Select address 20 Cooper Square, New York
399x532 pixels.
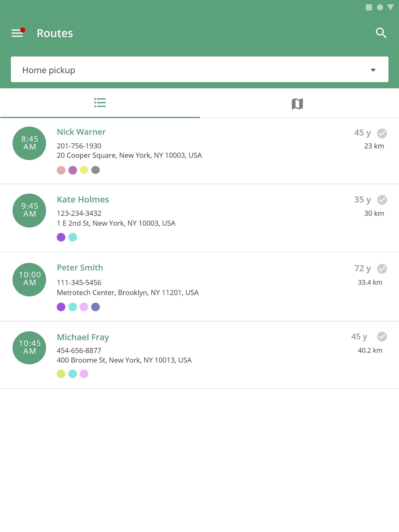tap(129, 156)
